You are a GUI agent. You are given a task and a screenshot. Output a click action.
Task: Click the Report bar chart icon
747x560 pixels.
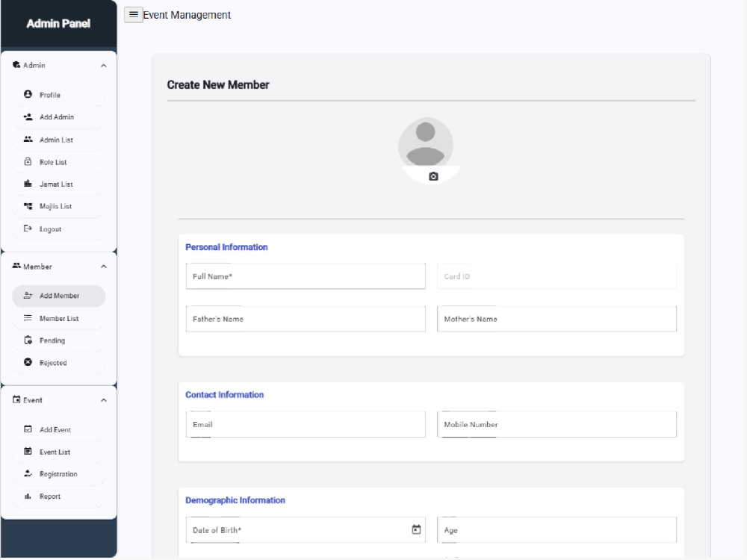pyautogui.click(x=28, y=496)
